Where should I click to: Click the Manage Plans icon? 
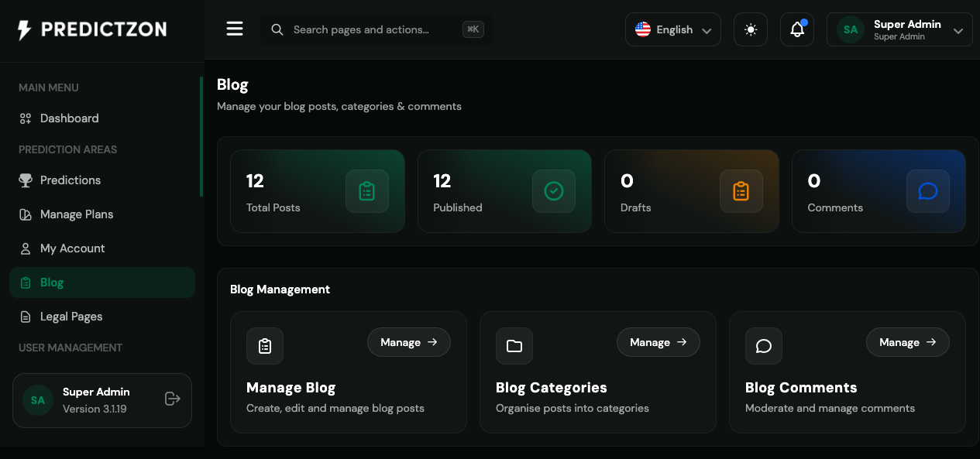26,214
